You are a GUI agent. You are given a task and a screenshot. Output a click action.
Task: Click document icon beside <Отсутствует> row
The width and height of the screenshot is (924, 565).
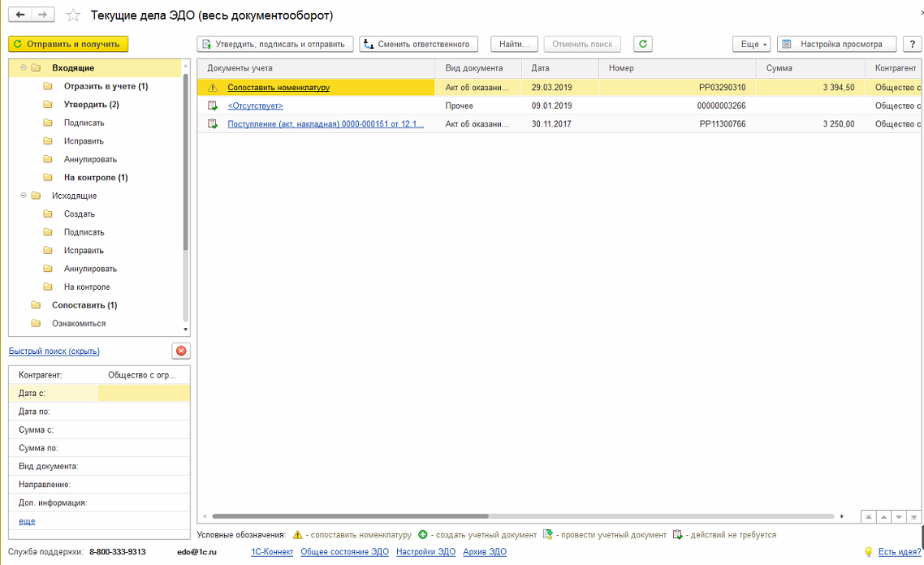click(x=213, y=106)
